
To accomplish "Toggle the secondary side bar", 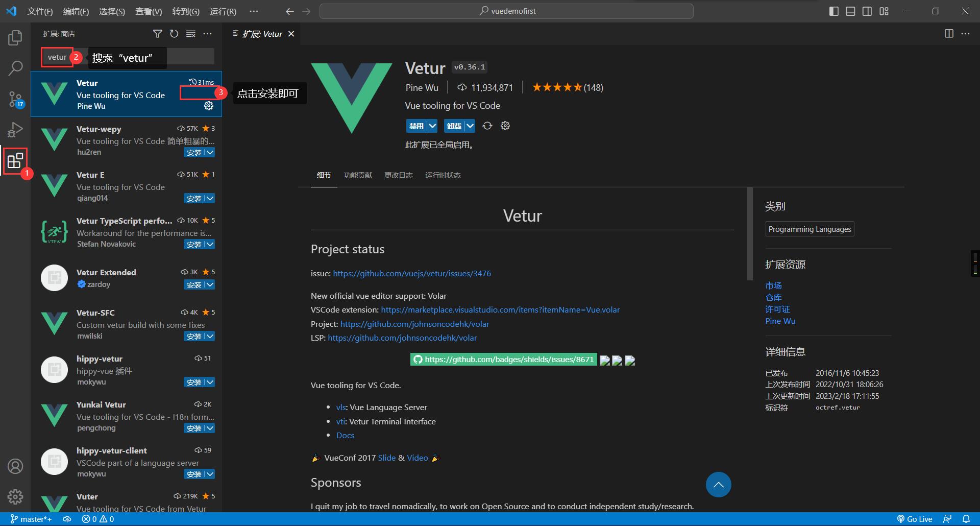I will (x=867, y=11).
